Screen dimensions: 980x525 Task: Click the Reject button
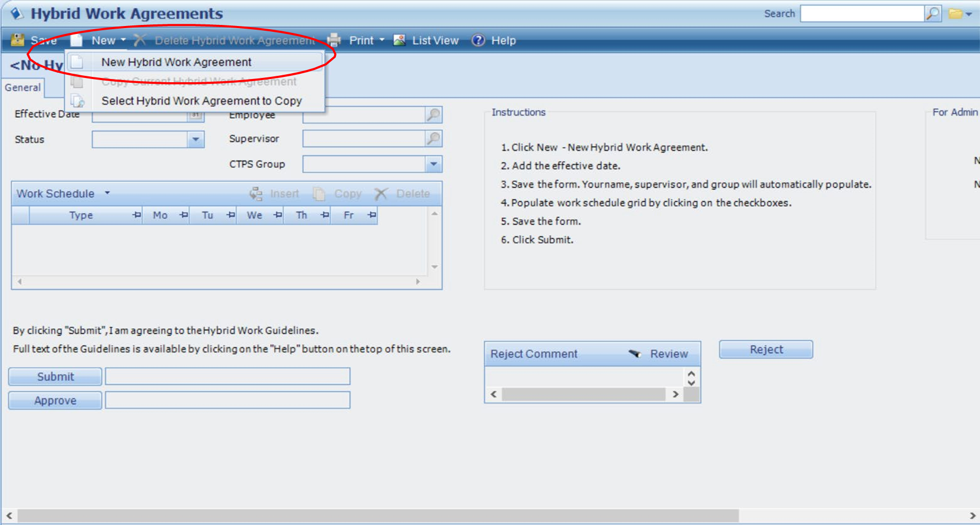[x=766, y=349]
